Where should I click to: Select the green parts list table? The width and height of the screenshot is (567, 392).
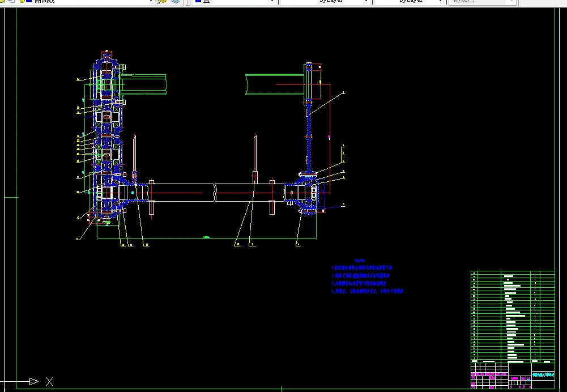coord(513,317)
